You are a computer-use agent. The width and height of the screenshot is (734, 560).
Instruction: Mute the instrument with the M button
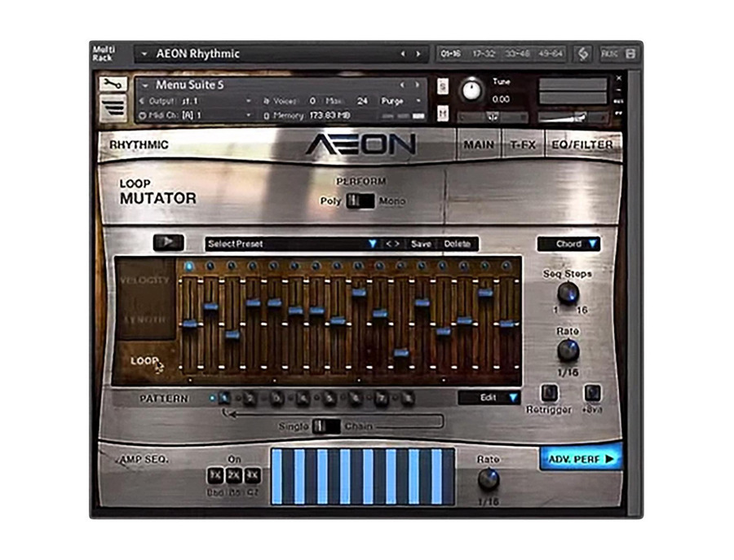[x=442, y=113]
